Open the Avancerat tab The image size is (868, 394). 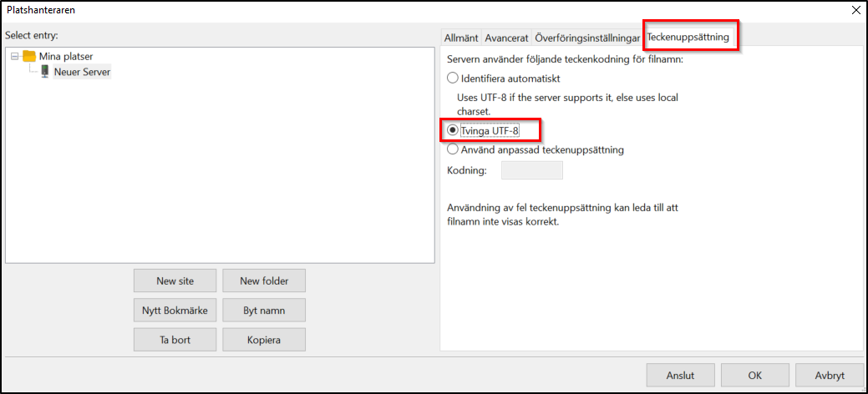[x=506, y=38]
